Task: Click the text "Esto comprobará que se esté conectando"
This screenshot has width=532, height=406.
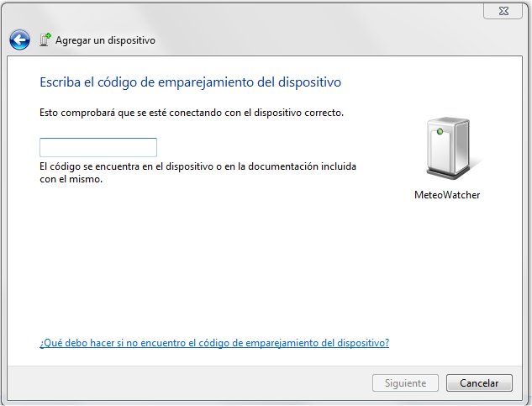Action: click(192, 112)
